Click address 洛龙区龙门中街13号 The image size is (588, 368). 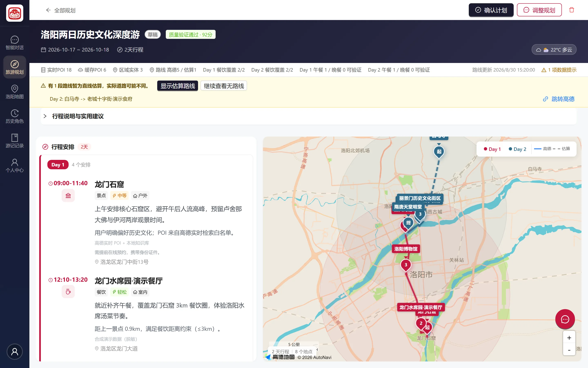click(121, 262)
